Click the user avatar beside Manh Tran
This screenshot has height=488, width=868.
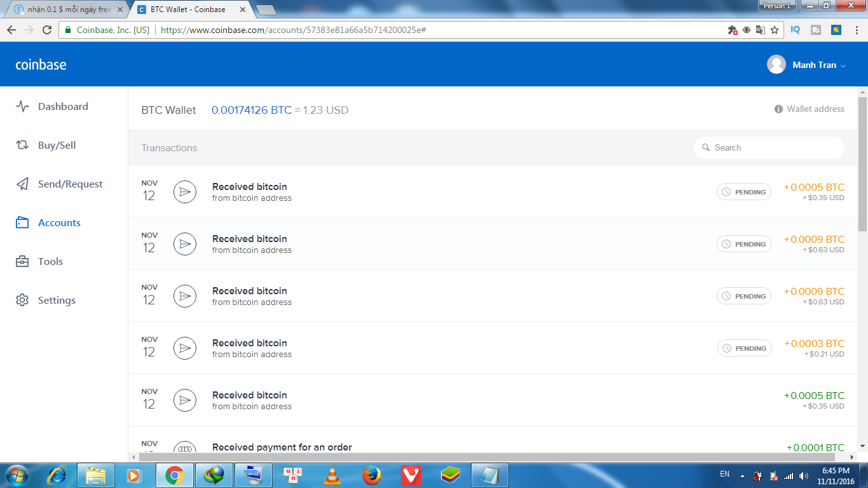(x=776, y=65)
